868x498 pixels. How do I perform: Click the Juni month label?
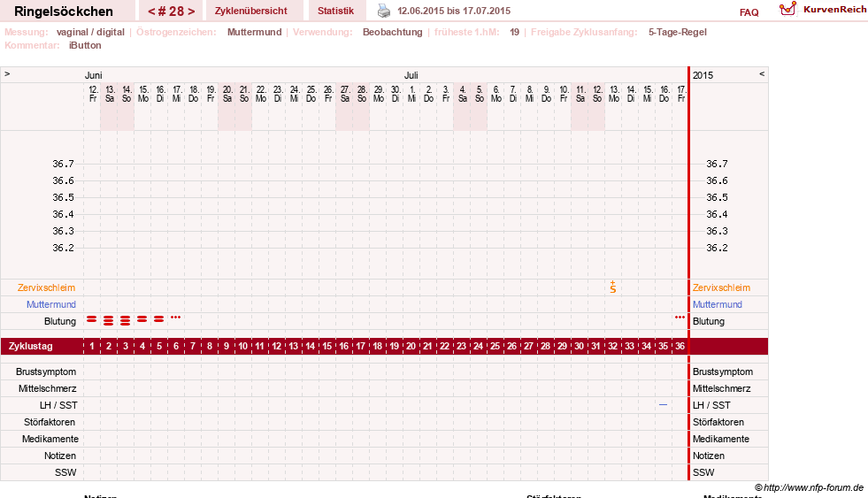[x=94, y=75]
